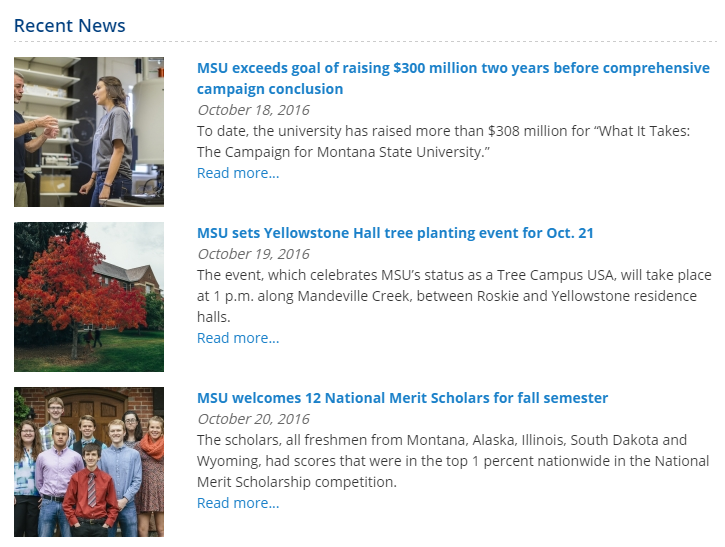Click the October 20, 2016 date
This screenshot has height=547, width=725.
[x=253, y=419]
